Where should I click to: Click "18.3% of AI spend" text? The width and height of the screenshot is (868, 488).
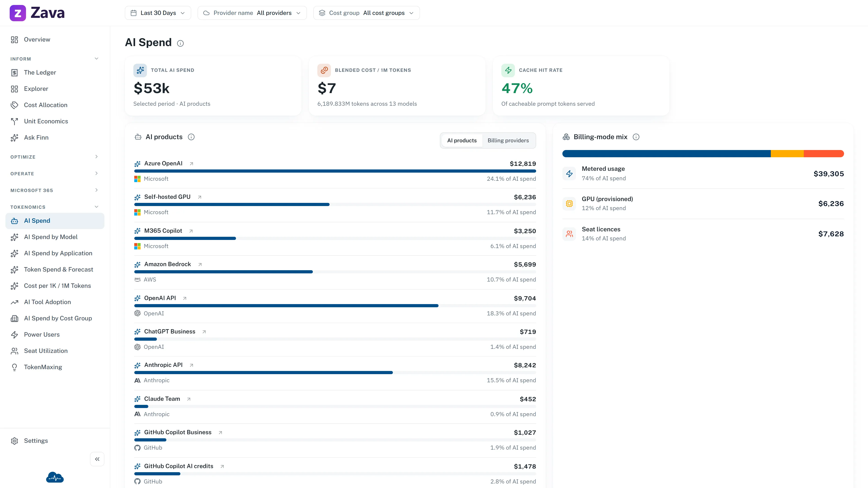click(x=511, y=314)
